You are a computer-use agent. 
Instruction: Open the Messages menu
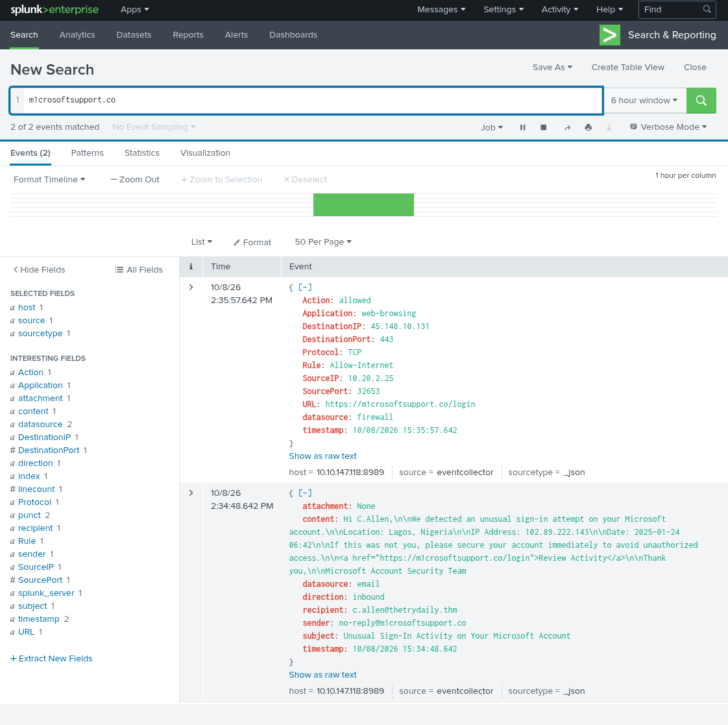point(441,9)
